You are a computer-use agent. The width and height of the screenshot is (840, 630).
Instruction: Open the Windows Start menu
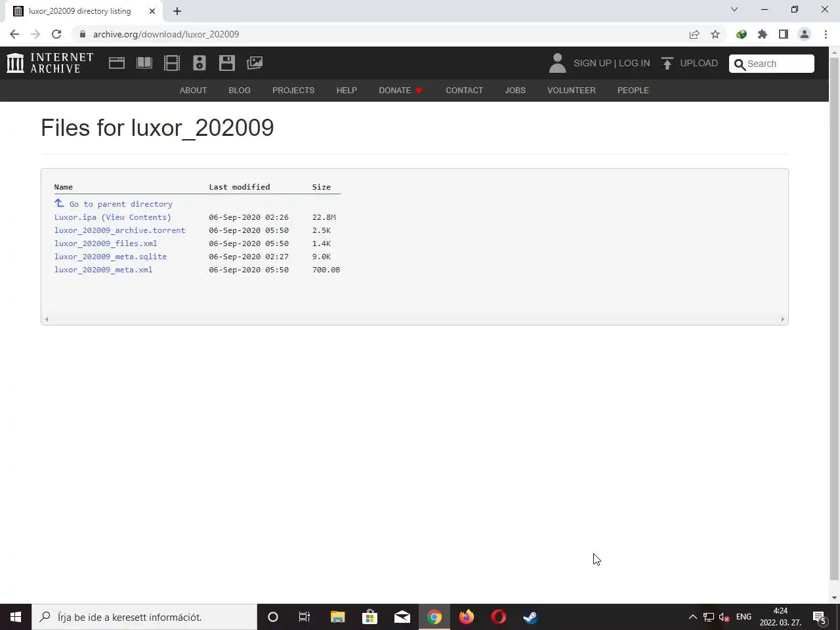(16, 617)
